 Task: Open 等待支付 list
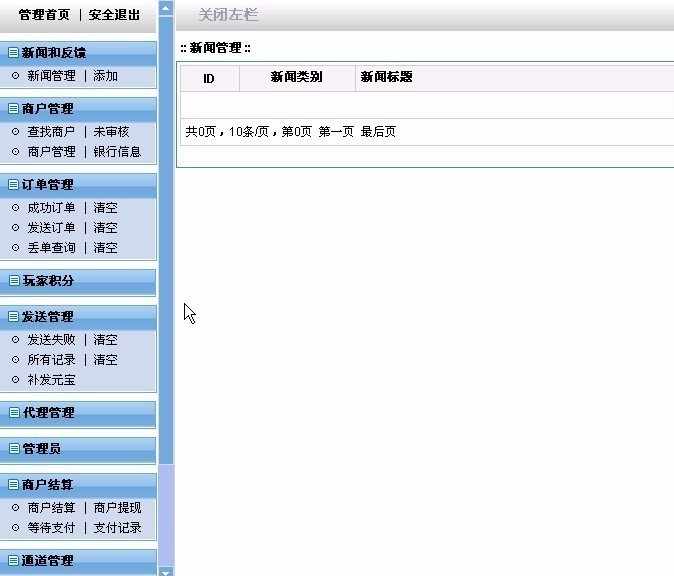(51, 527)
